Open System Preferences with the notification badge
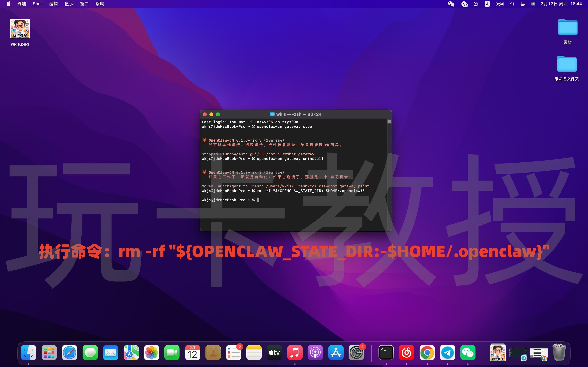Image resolution: width=588 pixels, height=367 pixels. [357, 352]
